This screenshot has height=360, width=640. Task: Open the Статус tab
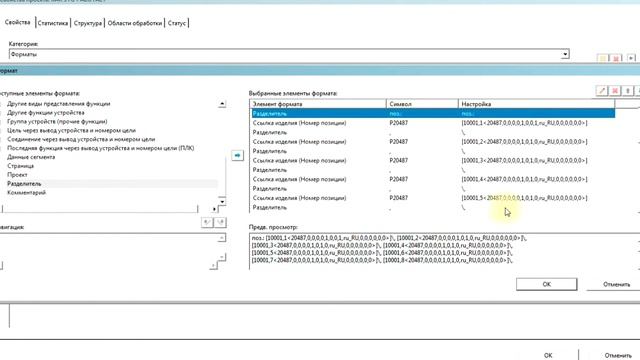tap(177, 23)
